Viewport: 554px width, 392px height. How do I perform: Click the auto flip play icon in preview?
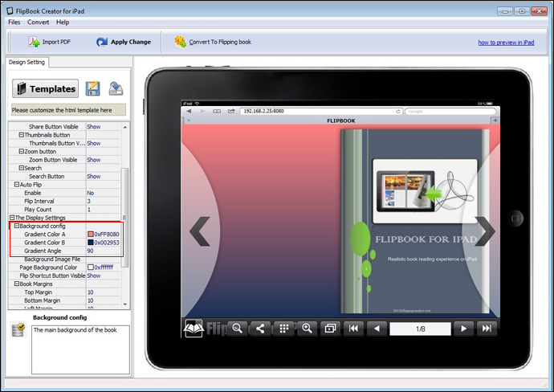(x=330, y=329)
